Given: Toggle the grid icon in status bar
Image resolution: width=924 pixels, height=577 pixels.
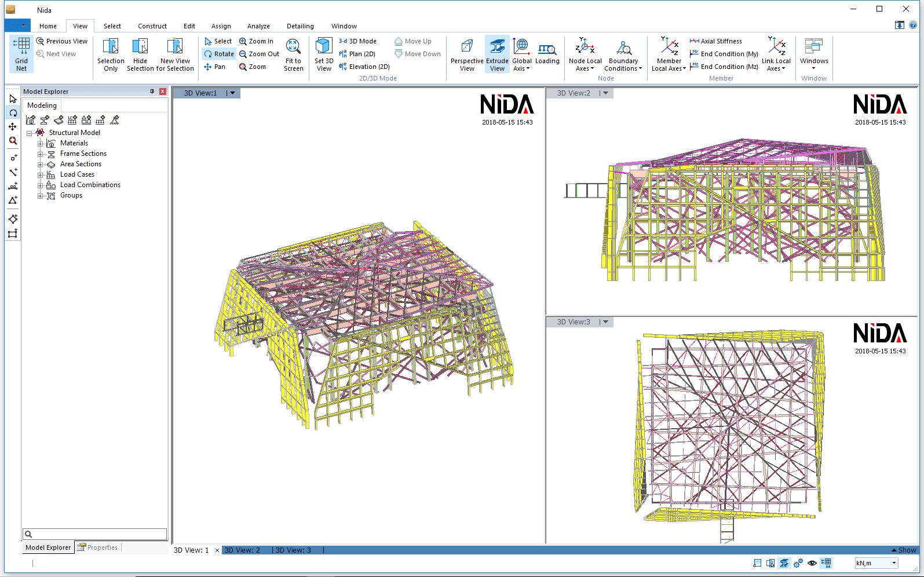Looking at the screenshot, I should pos(826,563).
